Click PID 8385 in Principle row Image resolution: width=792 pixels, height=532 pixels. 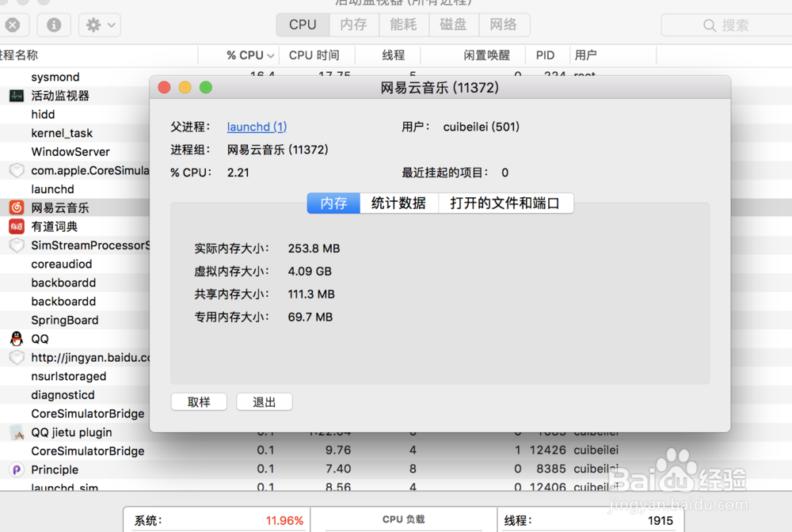(551, 469)
